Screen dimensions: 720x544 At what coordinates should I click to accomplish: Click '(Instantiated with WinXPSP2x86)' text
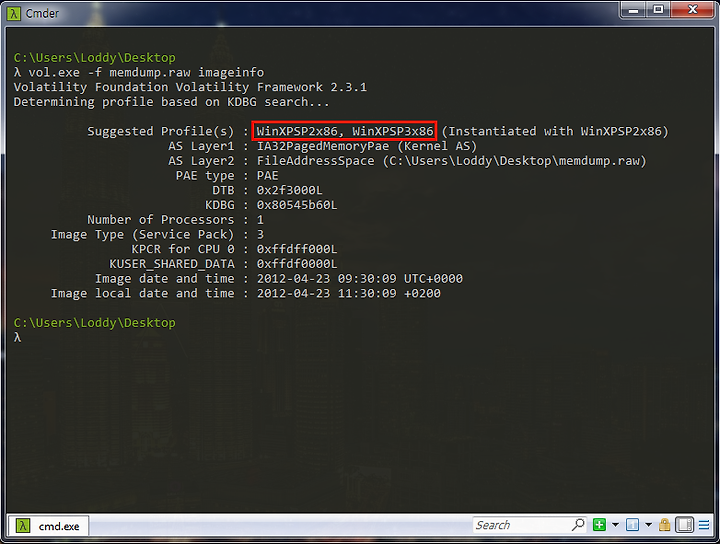[x=555, y=131]
